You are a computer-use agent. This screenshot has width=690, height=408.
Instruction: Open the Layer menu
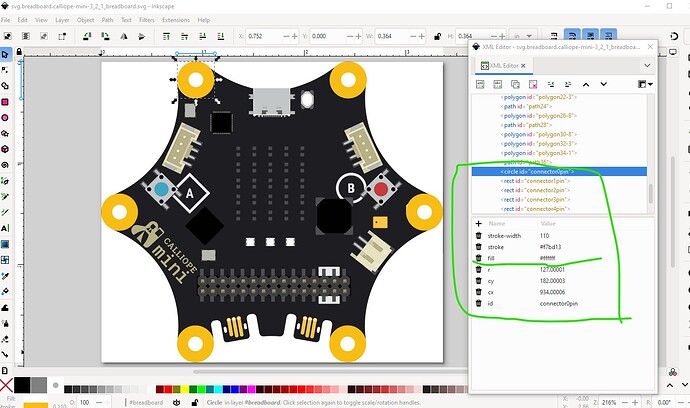(x=62, y=20)
